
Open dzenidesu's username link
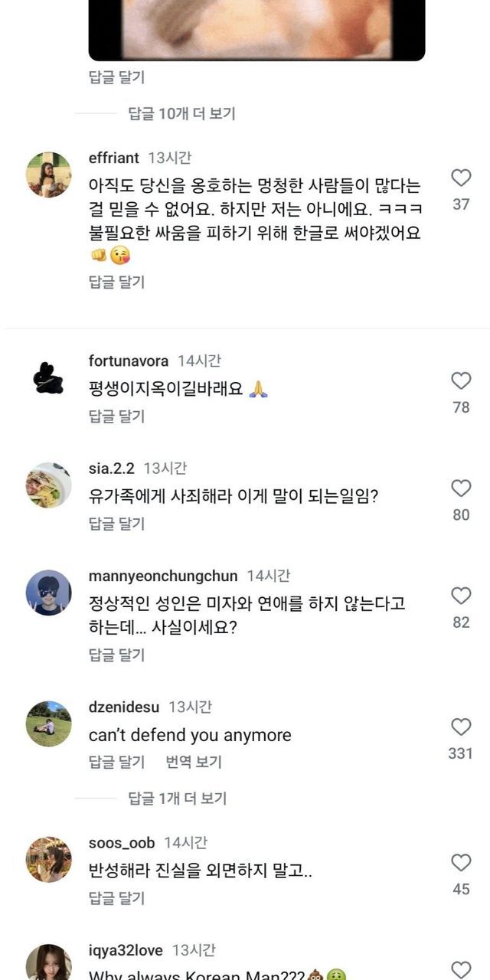click(124, 707)
